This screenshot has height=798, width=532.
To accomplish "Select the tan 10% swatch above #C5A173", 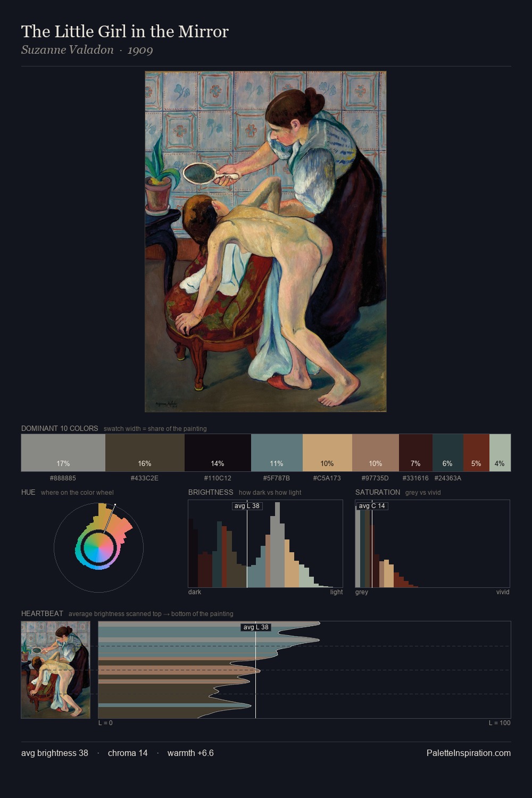I will (327, 453).
